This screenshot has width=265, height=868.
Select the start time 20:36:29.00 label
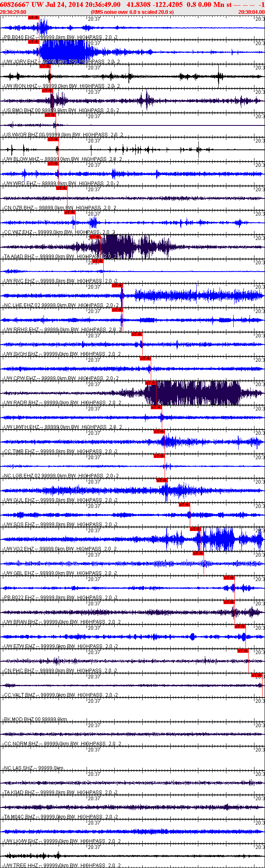click(x=13, y=12)
